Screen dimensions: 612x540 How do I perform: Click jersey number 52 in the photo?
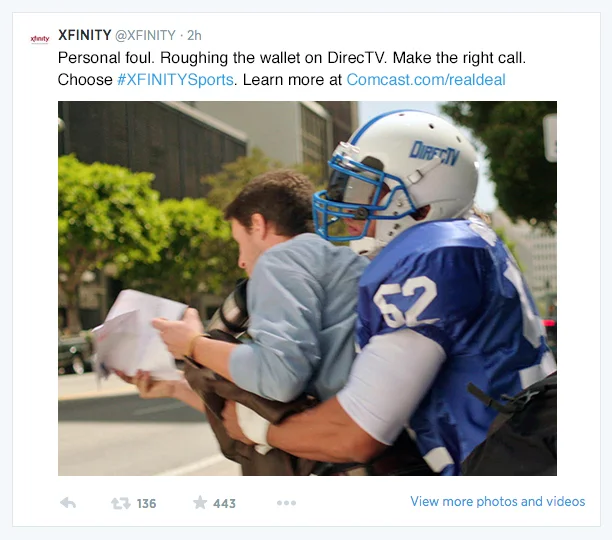tap(405, 301)
